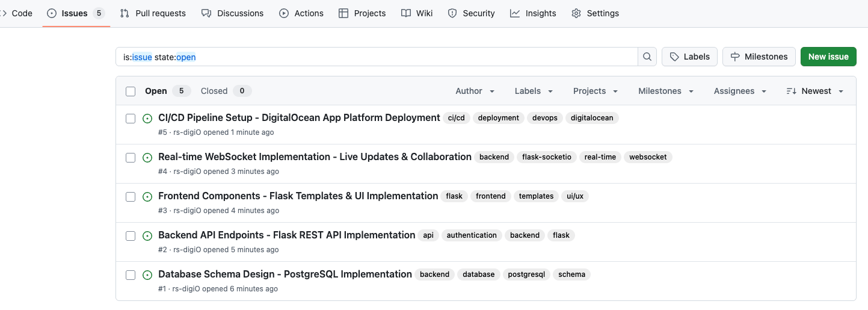Click open-issue icon for CI/CD Pipeline Setup
Screen dimensions: 868x310
tap(147, 119)
